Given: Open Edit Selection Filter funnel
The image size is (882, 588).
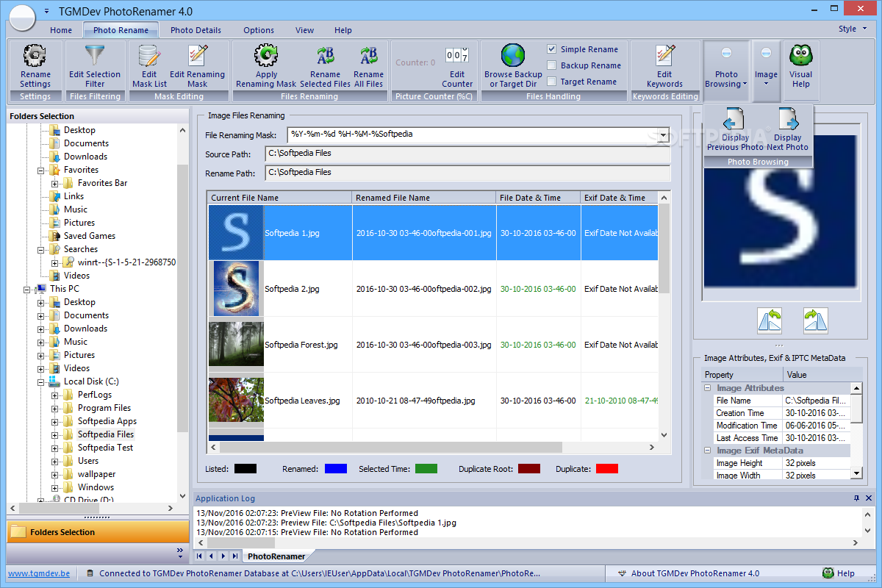Looking at the screenshot, I should [95, 57].
